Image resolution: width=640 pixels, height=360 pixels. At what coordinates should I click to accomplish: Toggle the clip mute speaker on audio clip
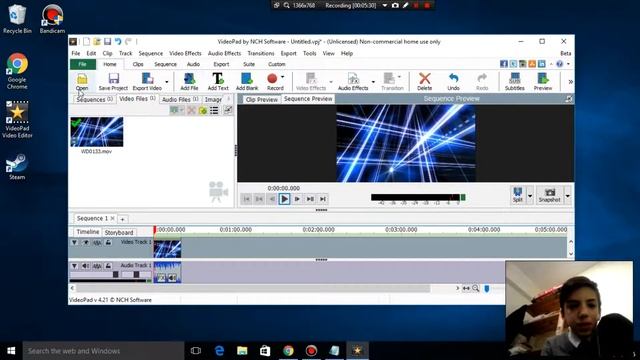[x=172, y=278]
